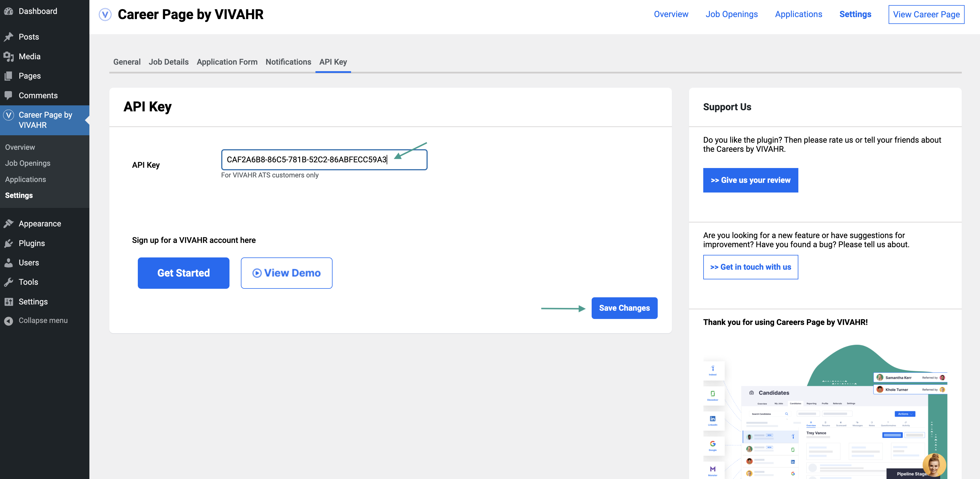Select Settings in VIVAHR sidebar submenu
This screenshot has height=479, width=980.
(19, 196)
